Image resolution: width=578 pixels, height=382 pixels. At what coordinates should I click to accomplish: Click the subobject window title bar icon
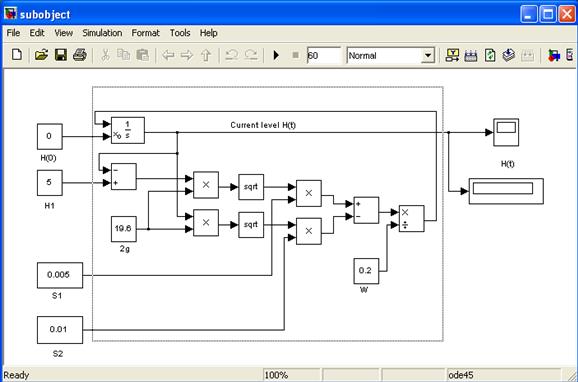(x=11, y=14)
